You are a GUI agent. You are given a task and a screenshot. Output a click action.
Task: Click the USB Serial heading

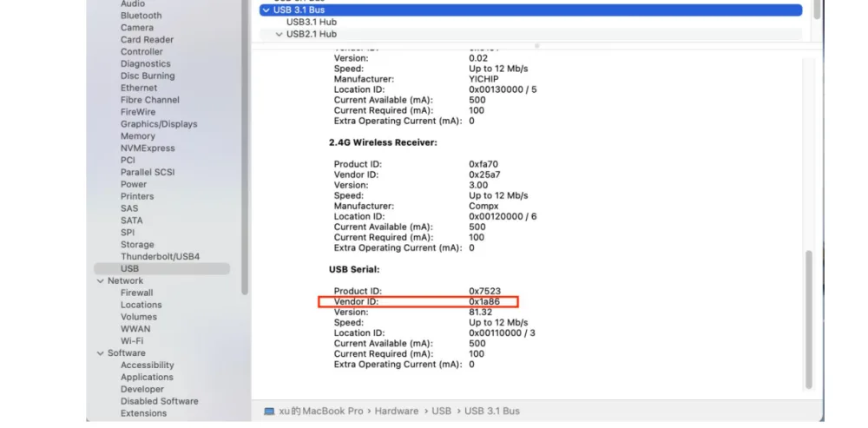(354, 270)
